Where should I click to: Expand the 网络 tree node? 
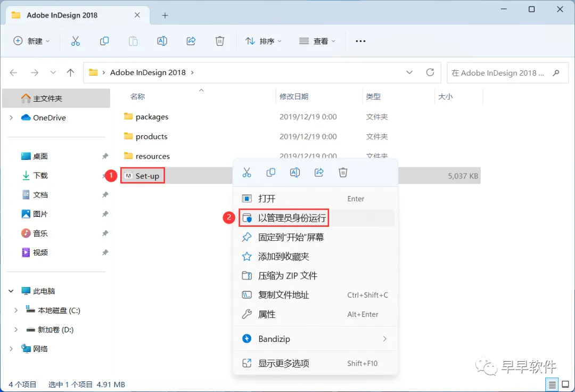(11, 349)
